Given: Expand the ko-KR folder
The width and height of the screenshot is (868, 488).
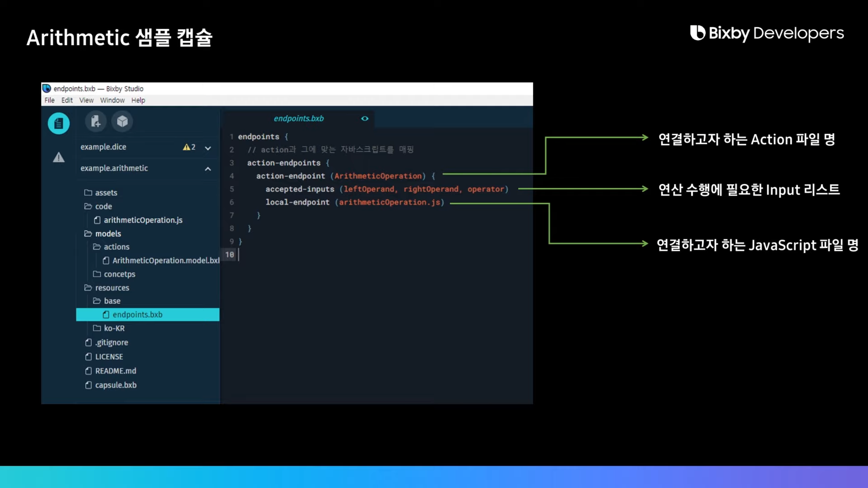Looking at the screenshot, I should tap(114, 328).
